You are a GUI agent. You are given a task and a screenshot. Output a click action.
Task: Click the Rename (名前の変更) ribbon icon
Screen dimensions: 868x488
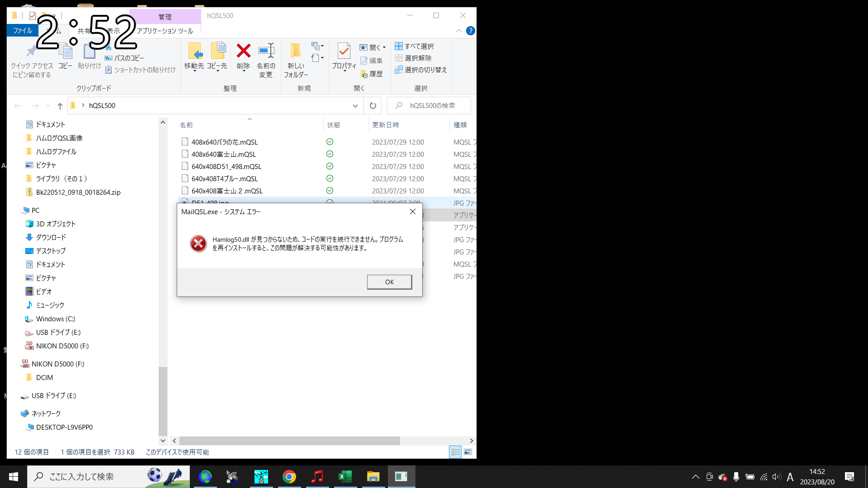(x=266, y=52)
